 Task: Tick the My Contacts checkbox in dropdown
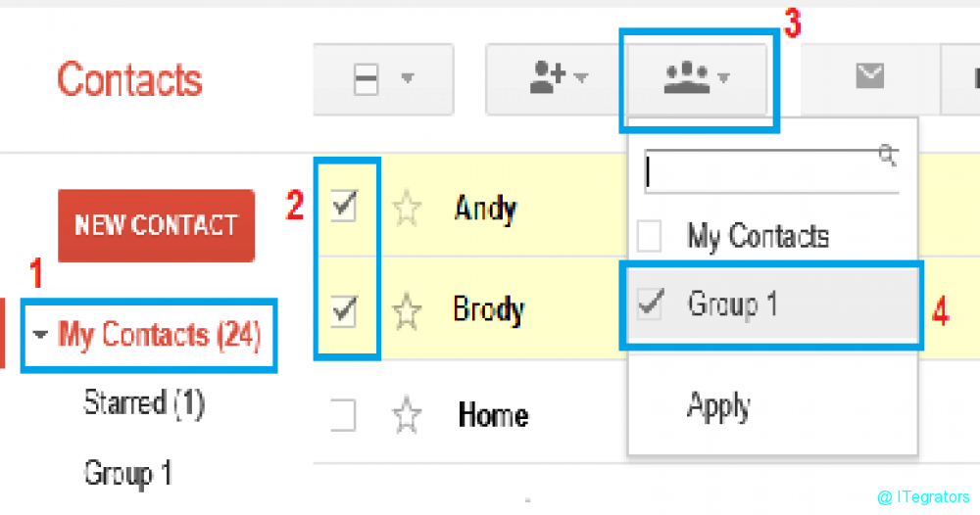pyautogui.click(x=650, y=237)
